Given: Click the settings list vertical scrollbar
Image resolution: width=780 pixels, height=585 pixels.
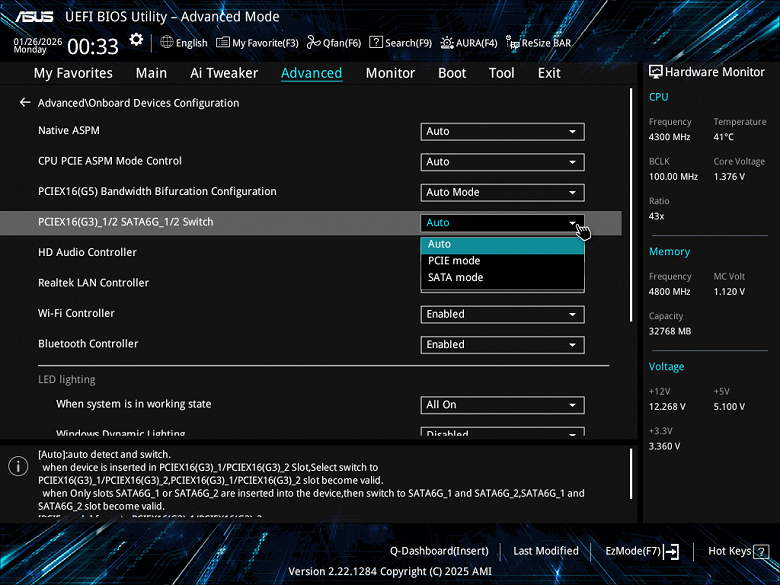Looking at the screenshot, I should click(x=631, y=205).
